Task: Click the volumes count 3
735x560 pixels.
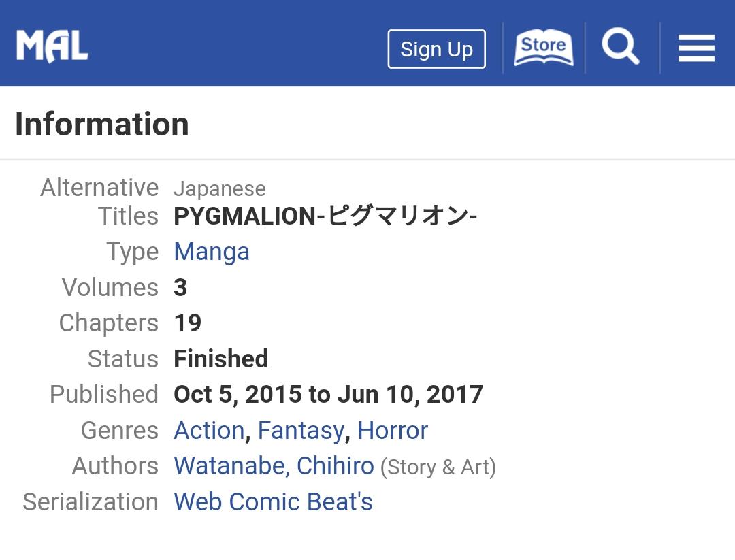Action: [x=180, y=287]
